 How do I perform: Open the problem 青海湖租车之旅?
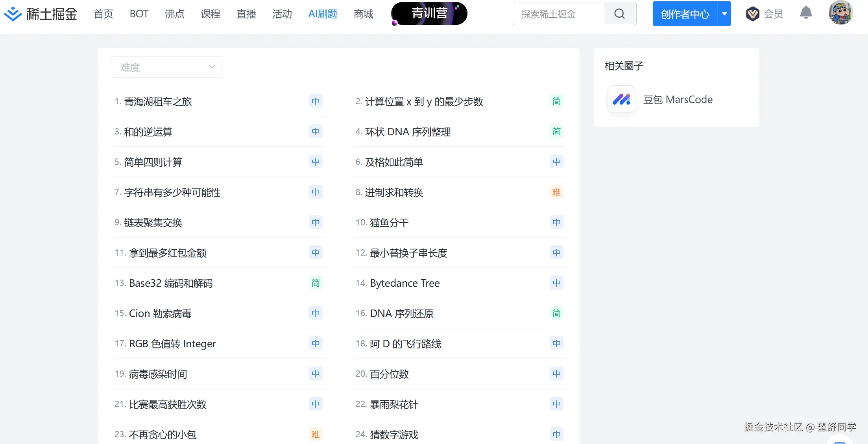[x=158, y=101]
